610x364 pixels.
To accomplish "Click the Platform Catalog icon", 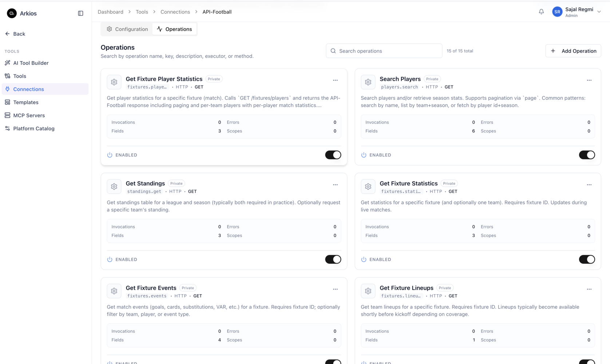I will pos(7,128).
